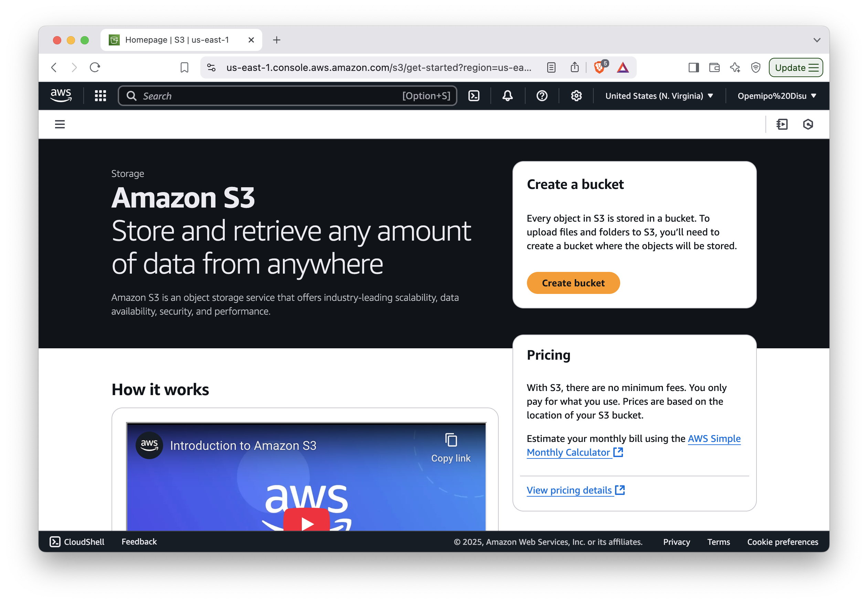868x603 pixels.
Task: Expand the Opemipo%20Disu account menu
Action: (776, 96)
